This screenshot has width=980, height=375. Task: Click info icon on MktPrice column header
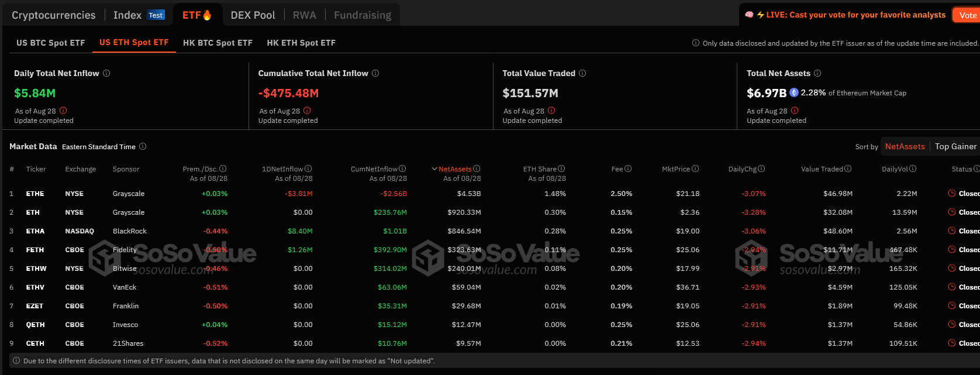coord(695,168)
